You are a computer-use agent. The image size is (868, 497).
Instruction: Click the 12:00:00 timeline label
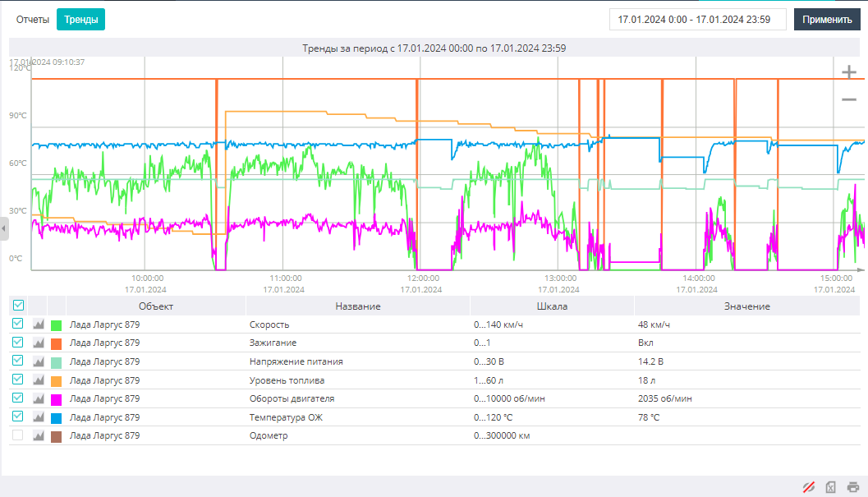[423, 278]
